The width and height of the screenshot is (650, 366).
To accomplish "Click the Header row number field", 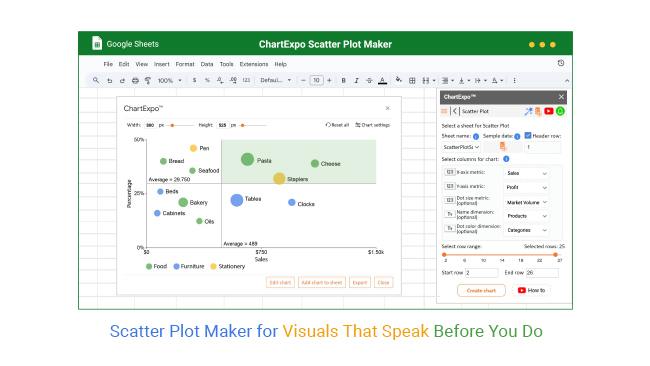I will click(x=543, y=147).
